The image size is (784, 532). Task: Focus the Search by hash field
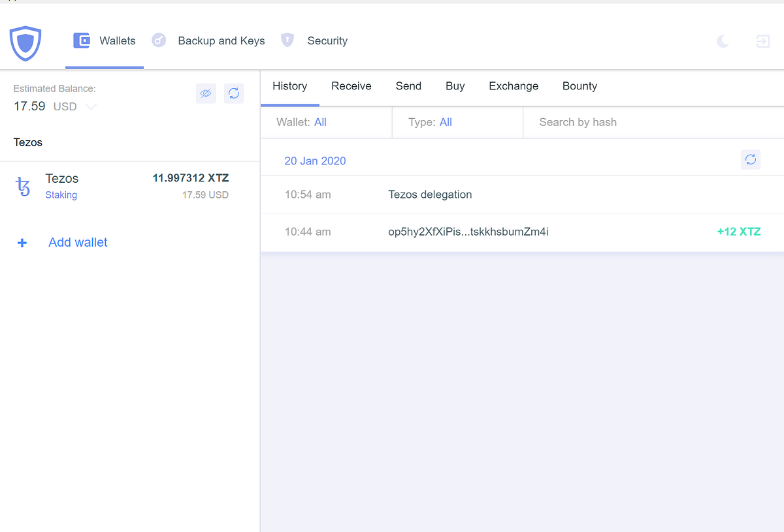click(x=653, y=122)
